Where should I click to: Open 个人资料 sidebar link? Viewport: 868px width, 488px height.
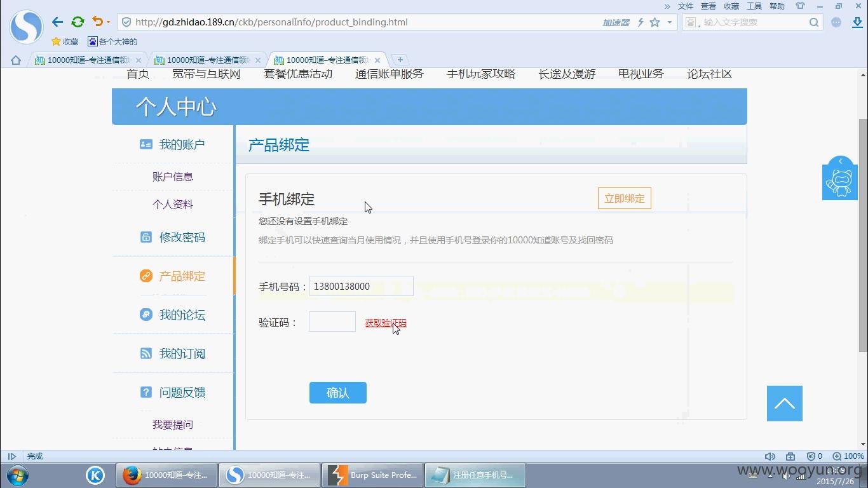[173, 205]
